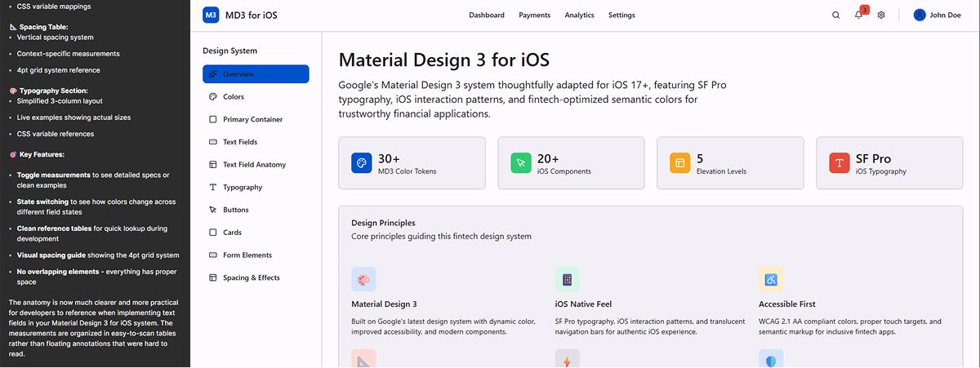Select the Overview sidebar item
980x368 pixels.
point(256,74)
